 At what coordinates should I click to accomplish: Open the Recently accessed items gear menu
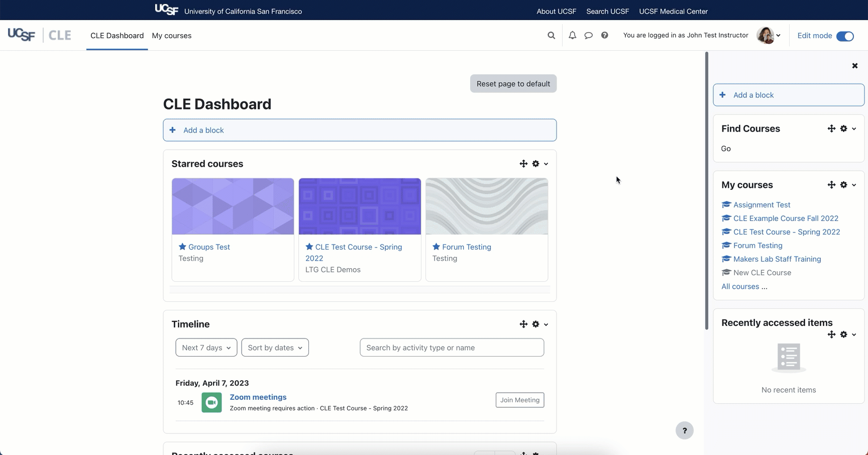pyautogui.click(x=843, y=334)
